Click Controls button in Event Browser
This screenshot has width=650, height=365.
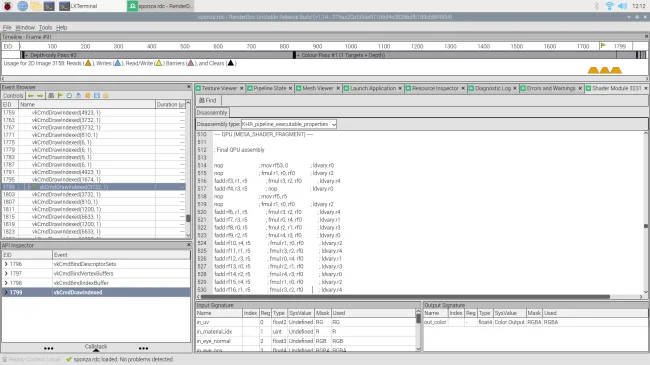tap(13, 95)
